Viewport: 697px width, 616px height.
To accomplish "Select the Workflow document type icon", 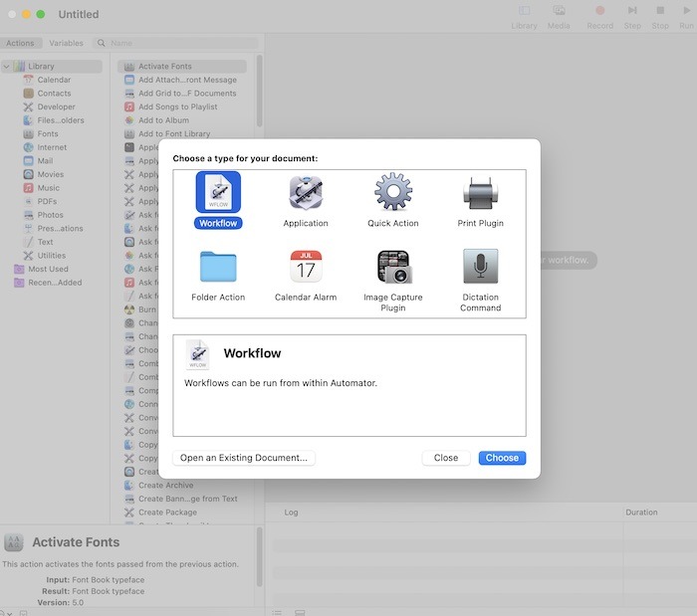I will pyautogui.click(x=218, y=192).
